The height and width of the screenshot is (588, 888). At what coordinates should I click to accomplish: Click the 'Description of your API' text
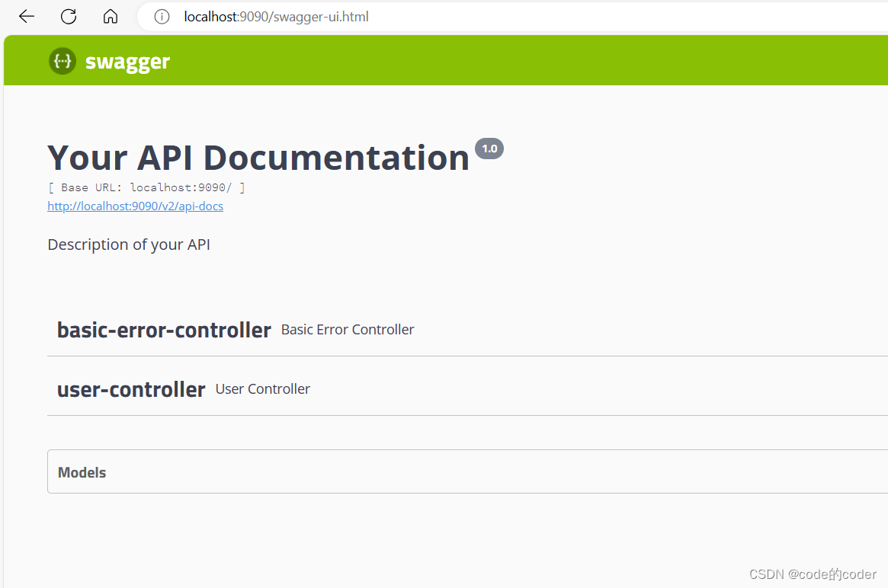(129, 244)
